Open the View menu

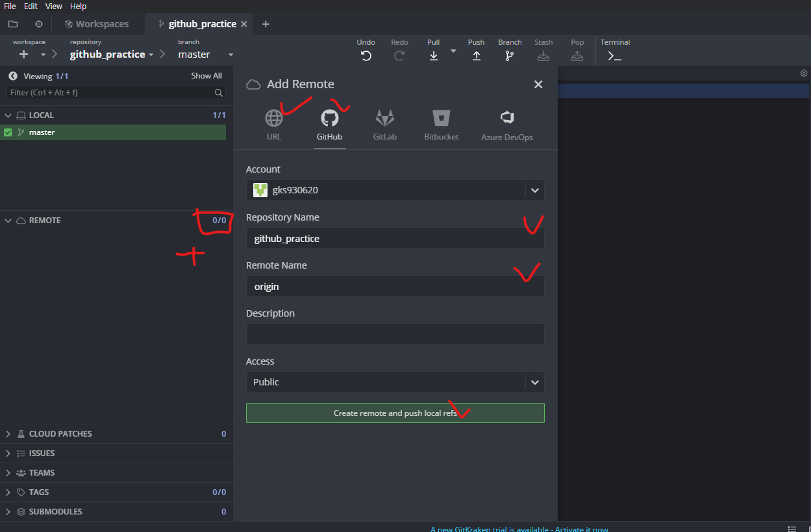click(54, 6)
